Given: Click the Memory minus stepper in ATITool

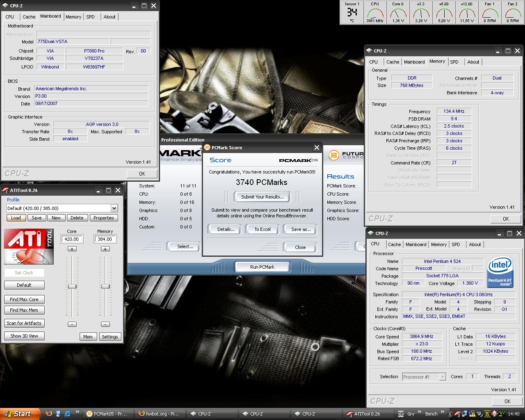Looking at the screenshot, I should click(105, 324).
